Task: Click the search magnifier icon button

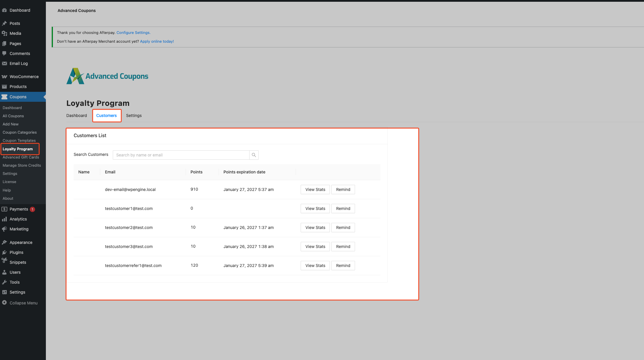Action: pyautogui.click(x=254, y=155)
